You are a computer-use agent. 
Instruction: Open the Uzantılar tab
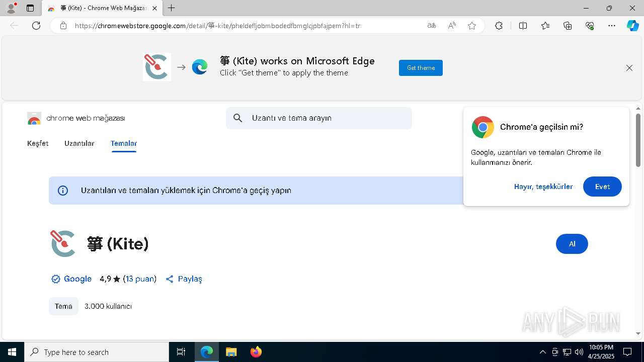[x=79, y=143]
